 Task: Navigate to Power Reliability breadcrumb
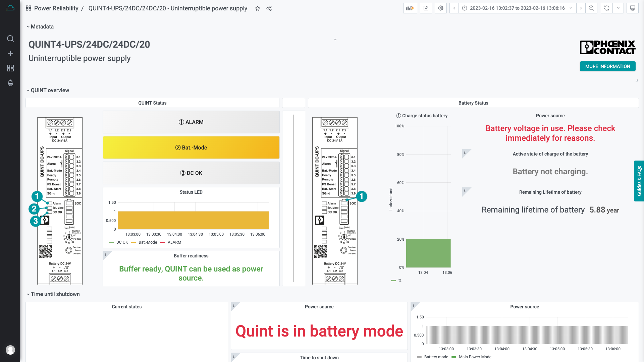pyautogui.click(x=56, y=8)
